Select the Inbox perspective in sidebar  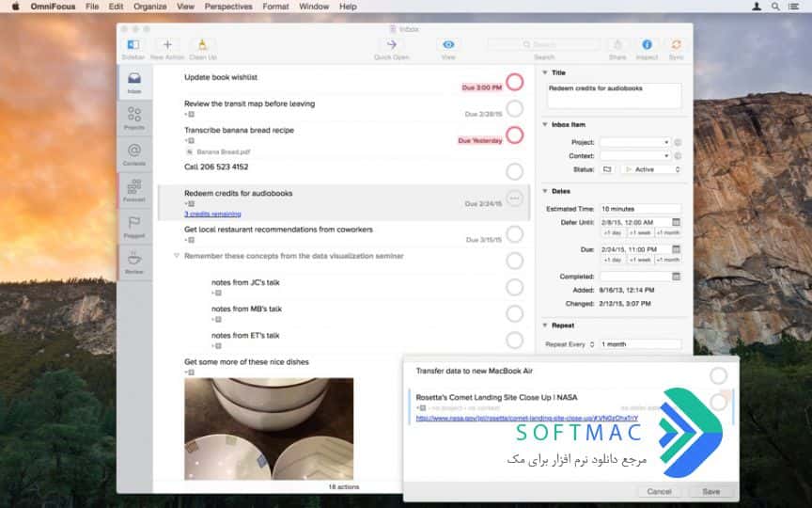point(134,82)
